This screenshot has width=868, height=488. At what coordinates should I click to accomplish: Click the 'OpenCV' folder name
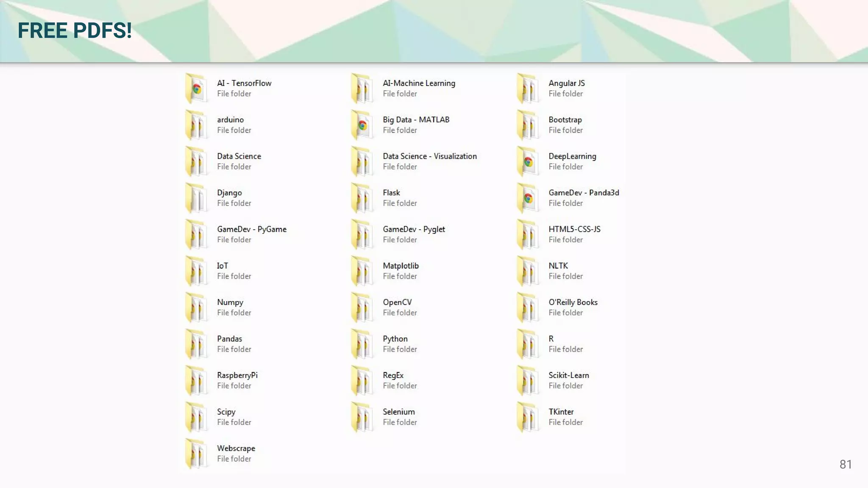click(397, 302)
